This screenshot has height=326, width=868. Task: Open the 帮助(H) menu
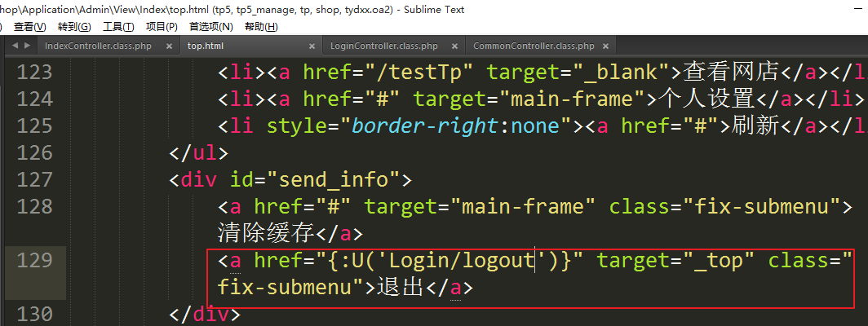pyautogui.click(x=261, y=27)
